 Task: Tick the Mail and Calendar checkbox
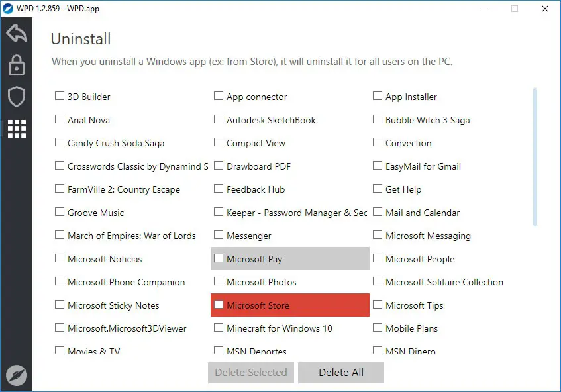click(x=378, y=213)
